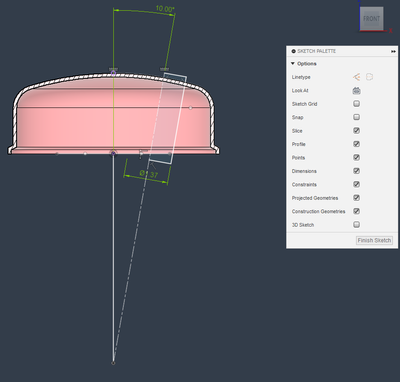Collapse the Options section
400x382 pixels.
point(293,63)
